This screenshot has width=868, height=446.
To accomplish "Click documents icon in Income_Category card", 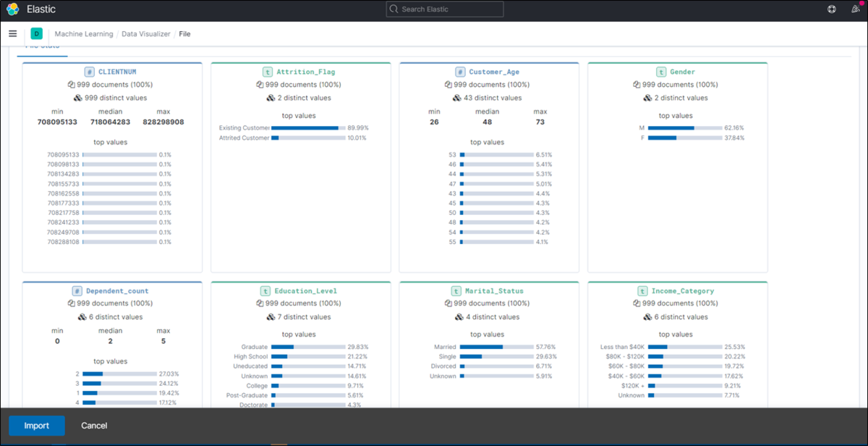I will pos(637,303).
